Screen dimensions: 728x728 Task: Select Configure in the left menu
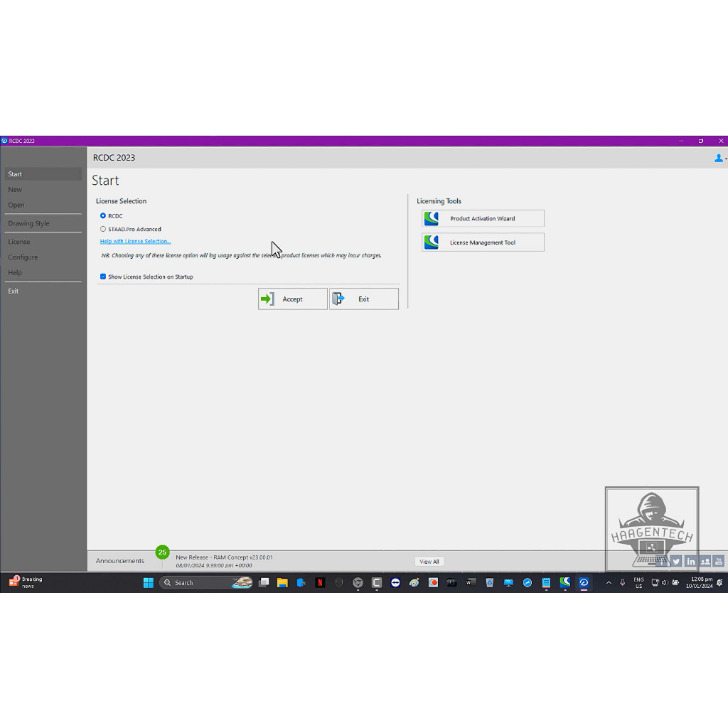coord(23,257)
